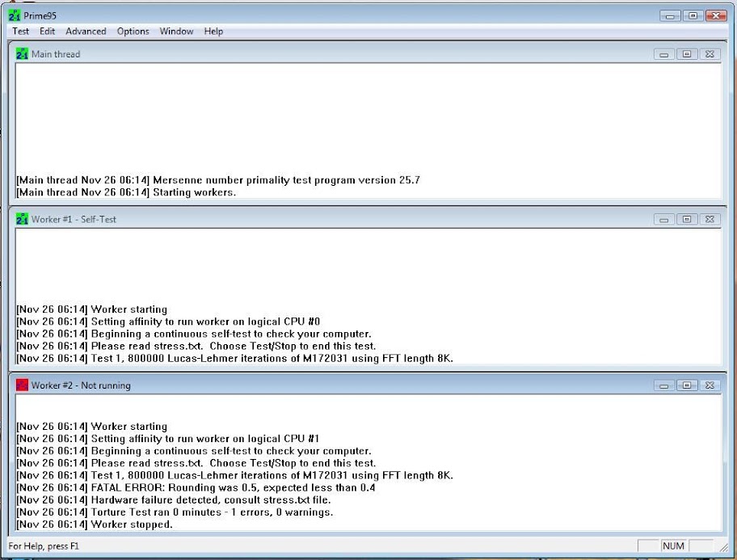Open the Advanced menu

coord(86,32)
